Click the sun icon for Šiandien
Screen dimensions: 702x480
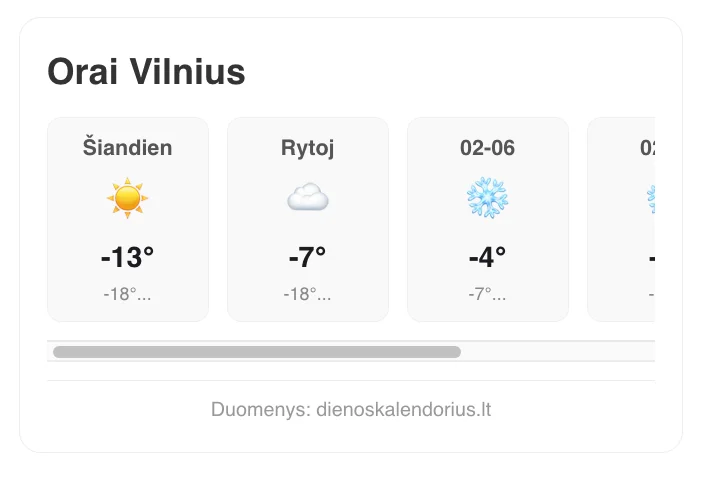point(128,199)
